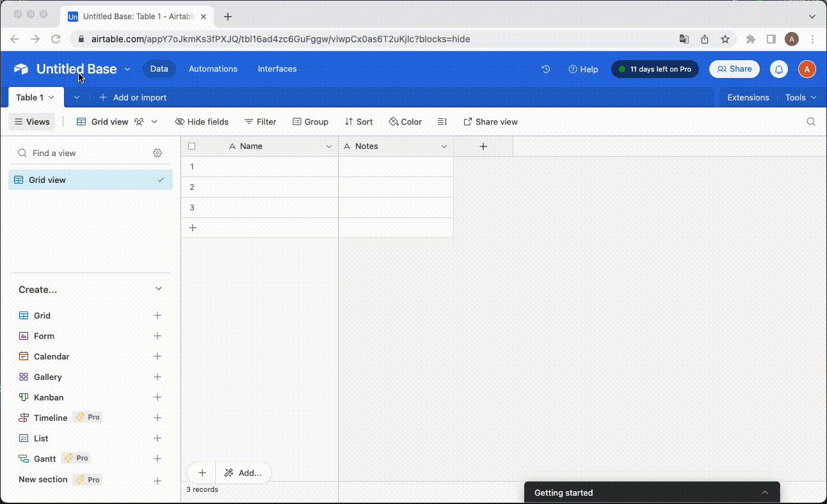The image size is (827, 504).
Task: Click the Share button
Action: point(734,69)
